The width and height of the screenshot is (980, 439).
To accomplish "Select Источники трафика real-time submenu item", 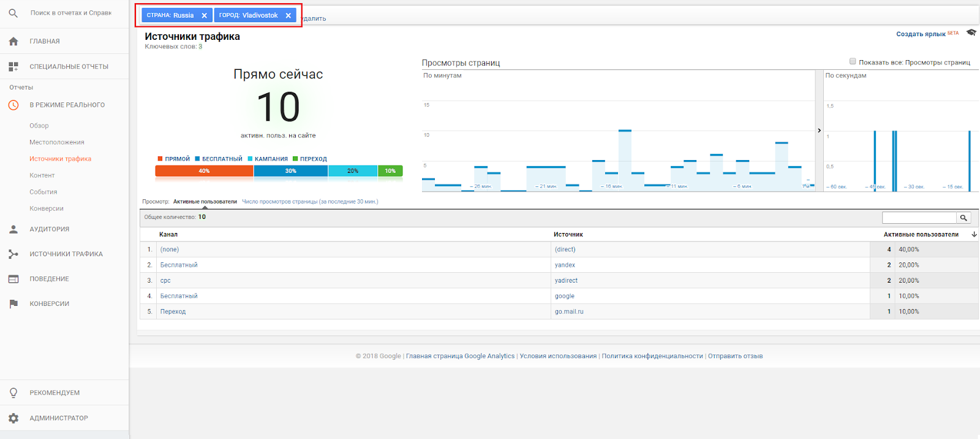I will pos(60,159).
